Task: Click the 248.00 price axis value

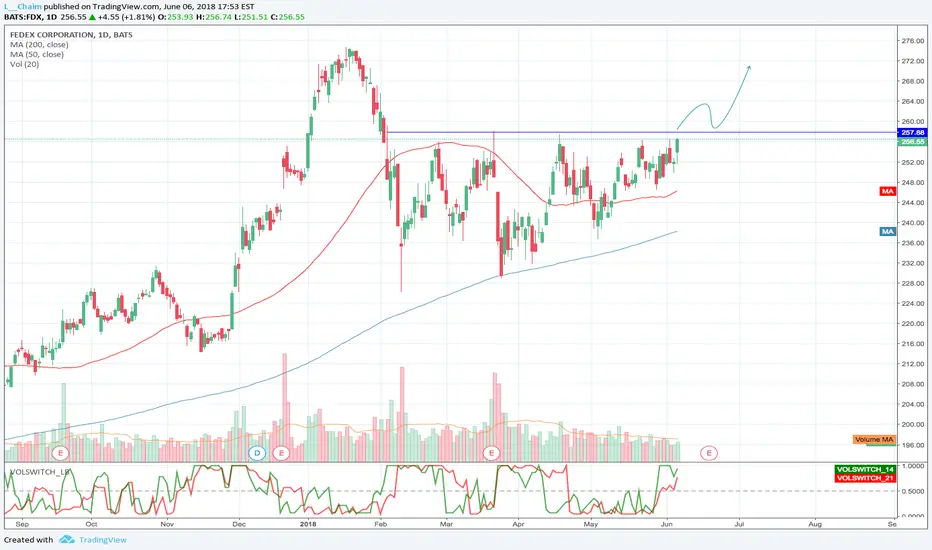Action: [912, 183]
